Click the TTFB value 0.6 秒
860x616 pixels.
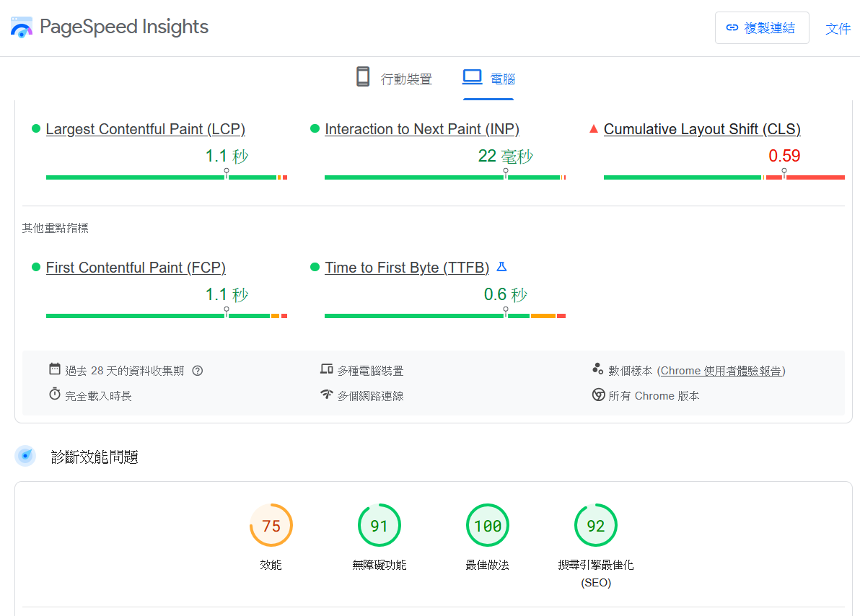tap(505, 294)
